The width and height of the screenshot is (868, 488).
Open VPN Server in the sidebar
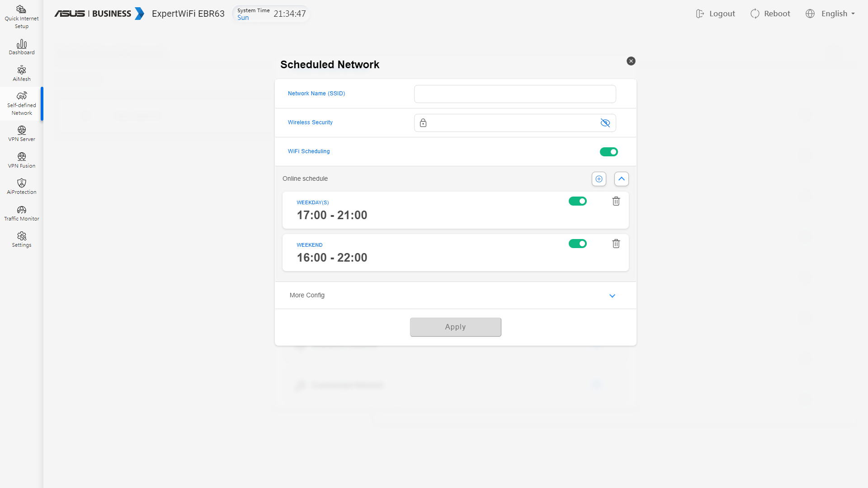tap(21, 133)
